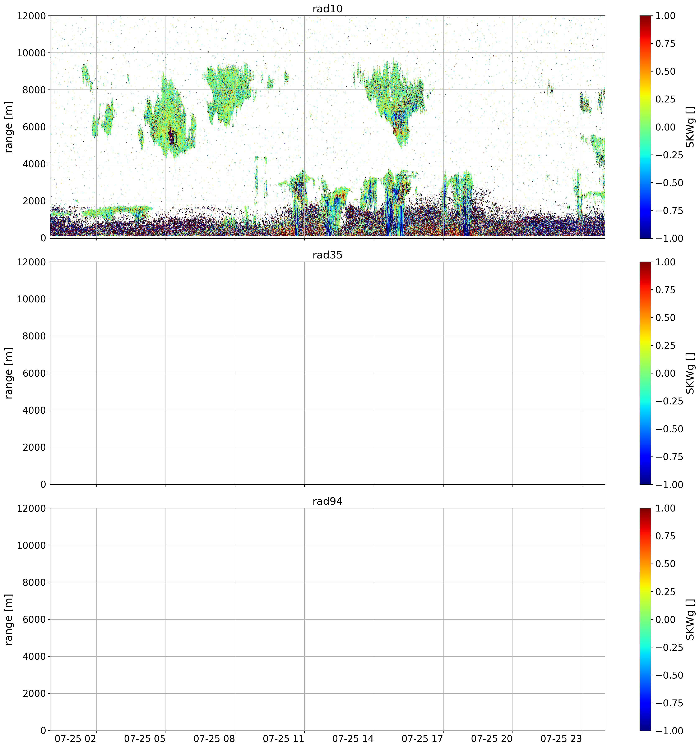Click the rad10 colorbar gradient
The height and width of the screenshot is (748, 700).
coord(645,127)
